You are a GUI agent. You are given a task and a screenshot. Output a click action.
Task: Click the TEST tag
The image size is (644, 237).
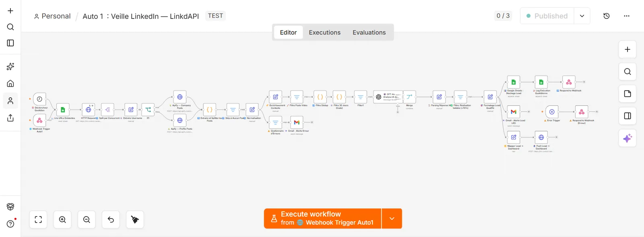click(215, 16)
